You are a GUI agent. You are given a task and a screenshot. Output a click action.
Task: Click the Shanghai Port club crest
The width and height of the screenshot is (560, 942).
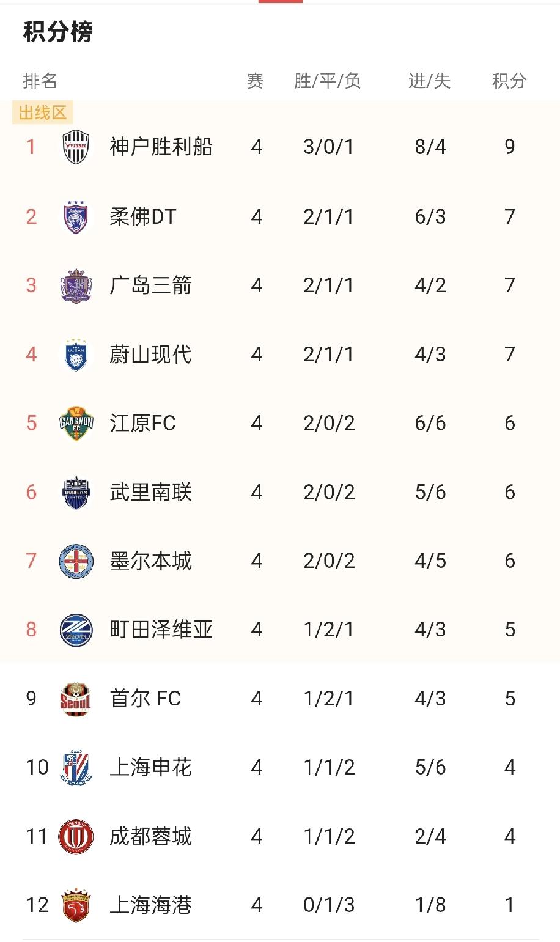[x=76, y=905]
